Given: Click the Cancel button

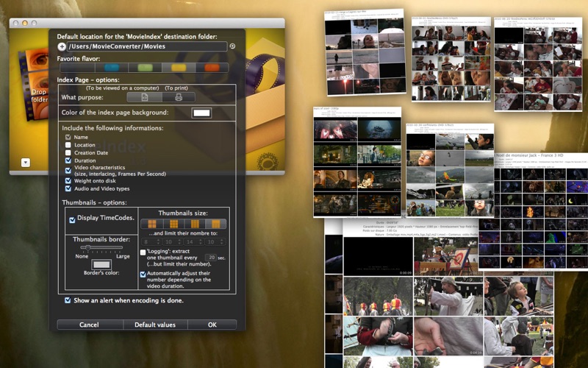Looking at the screenshot, I should 89,325.
